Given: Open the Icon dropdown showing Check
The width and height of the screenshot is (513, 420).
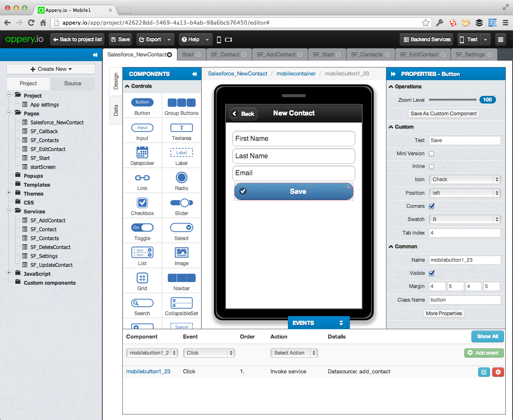Looking at the screenshot, I should point(465,179).
